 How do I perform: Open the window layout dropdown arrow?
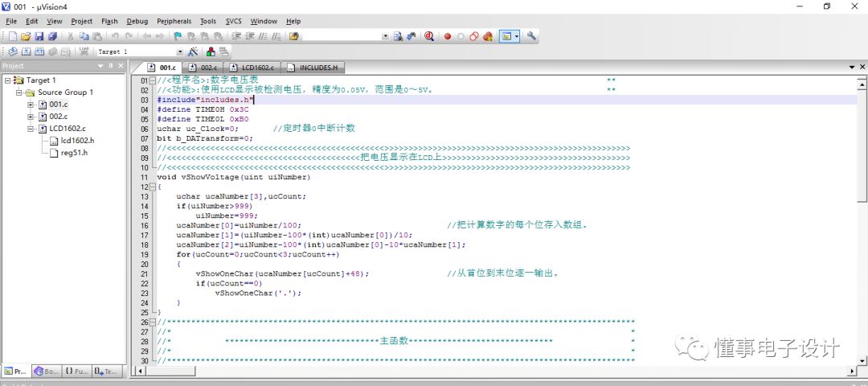click(x=517, y=36)
